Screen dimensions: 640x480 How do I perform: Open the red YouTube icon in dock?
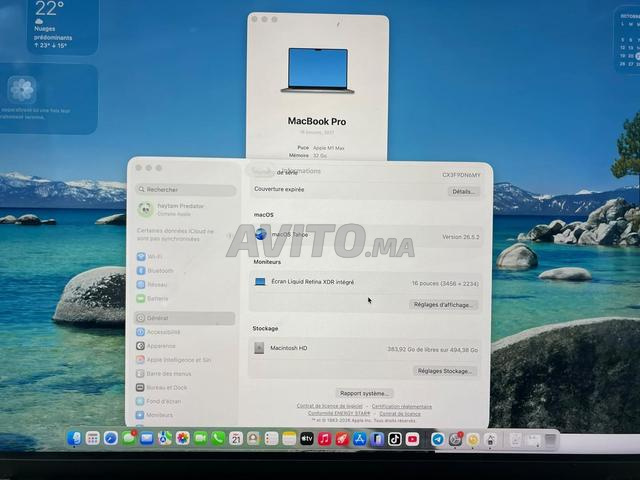412,439
